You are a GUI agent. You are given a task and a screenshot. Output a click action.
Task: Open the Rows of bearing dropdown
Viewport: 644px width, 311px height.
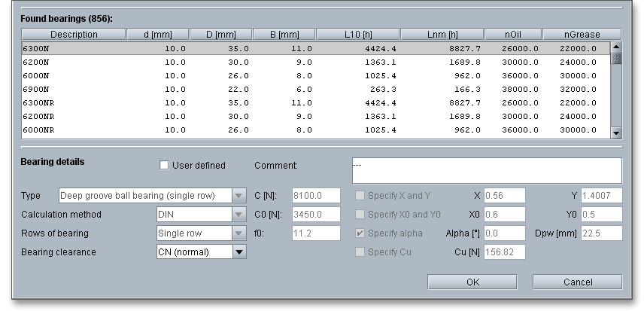click(239, 233)
